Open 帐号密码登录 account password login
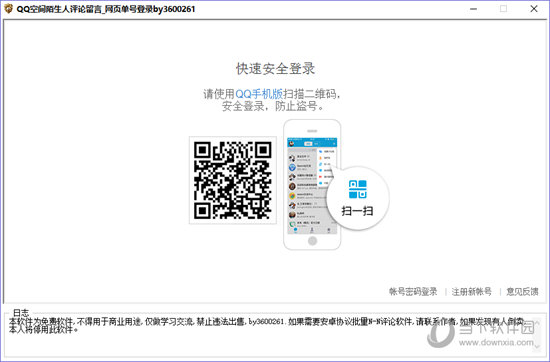 pyautogui.click(x=413, y=291)
